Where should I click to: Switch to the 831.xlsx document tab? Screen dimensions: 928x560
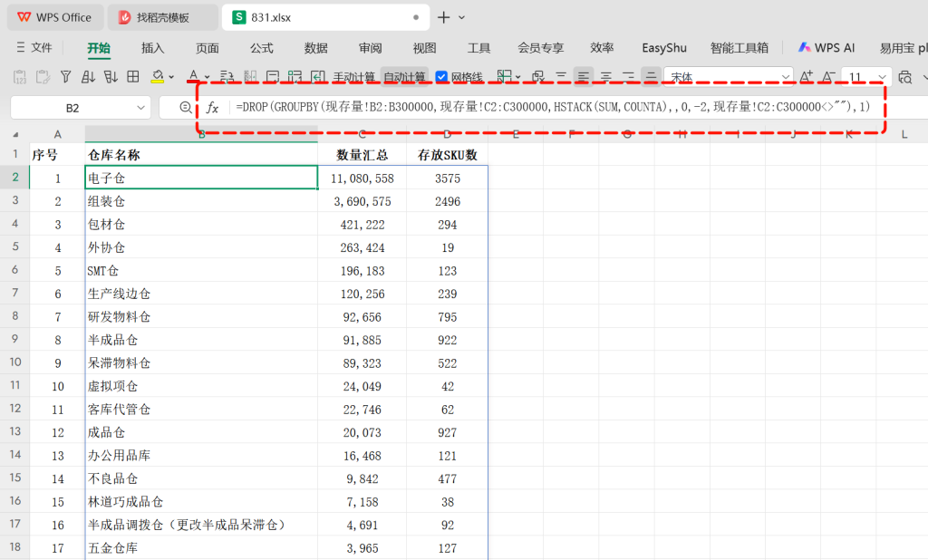325,17
